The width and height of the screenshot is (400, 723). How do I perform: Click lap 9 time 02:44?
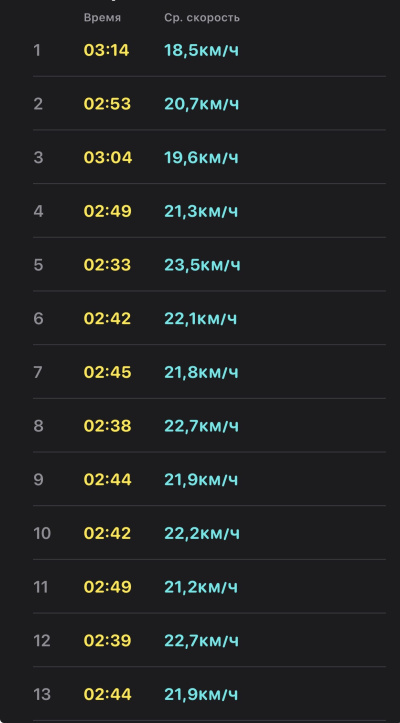point(107,480)
